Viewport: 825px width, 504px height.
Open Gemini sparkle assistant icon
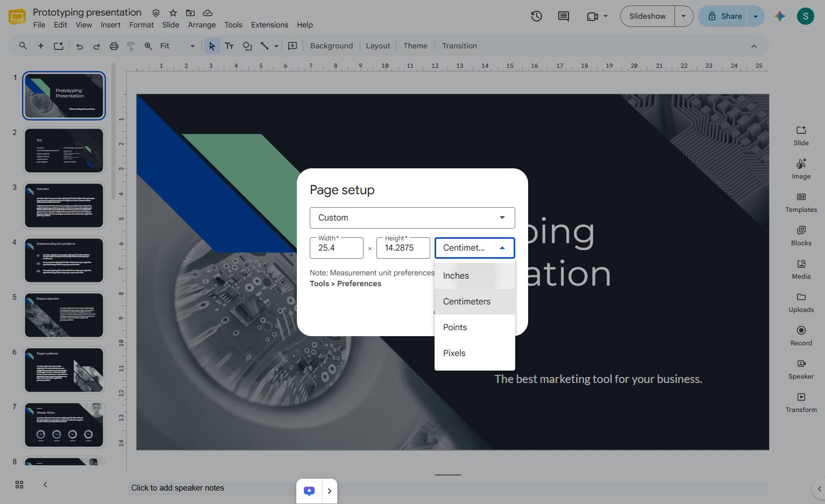coord(780,16)
